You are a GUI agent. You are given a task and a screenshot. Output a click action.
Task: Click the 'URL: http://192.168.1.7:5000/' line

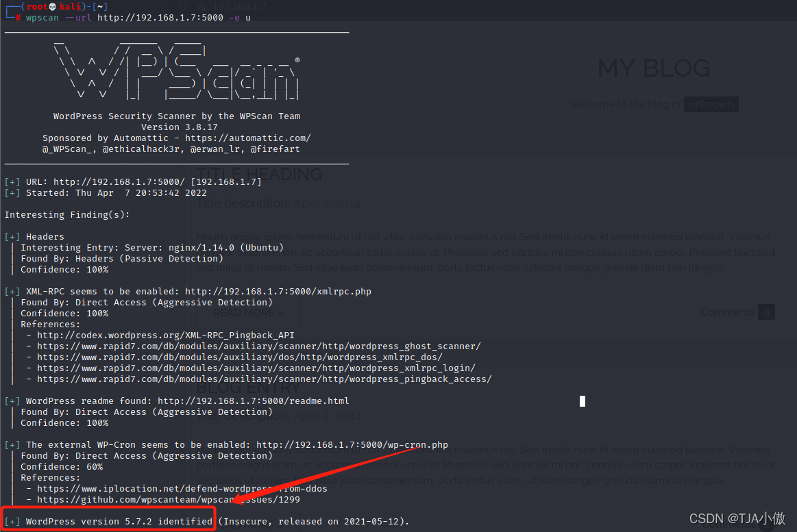coord(143,181)
